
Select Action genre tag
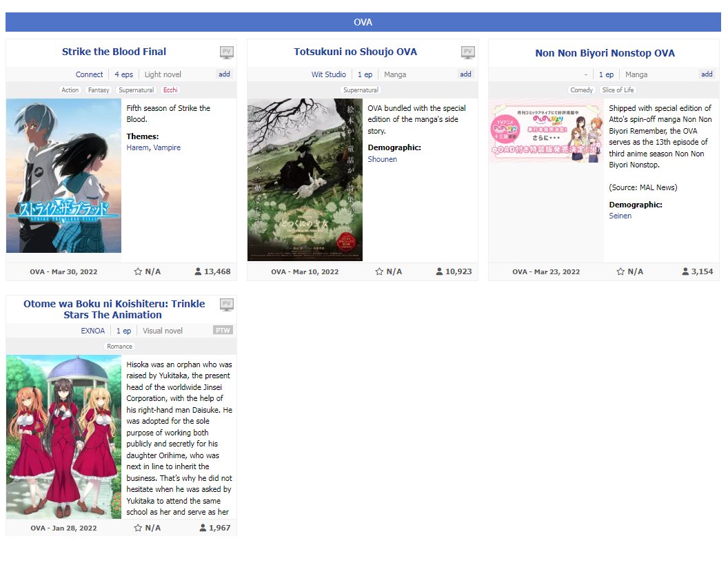tap(70, 90)
